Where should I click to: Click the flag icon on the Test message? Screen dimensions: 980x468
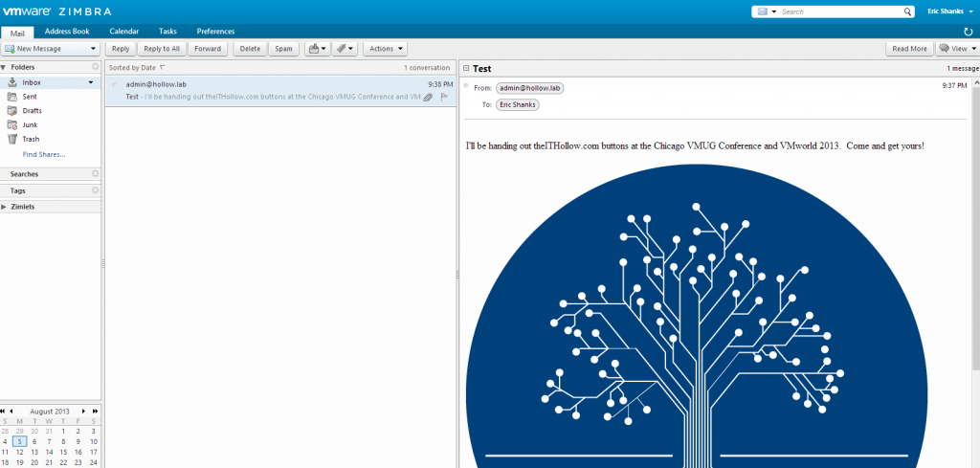pyautogui.click(x=444, y=97)
